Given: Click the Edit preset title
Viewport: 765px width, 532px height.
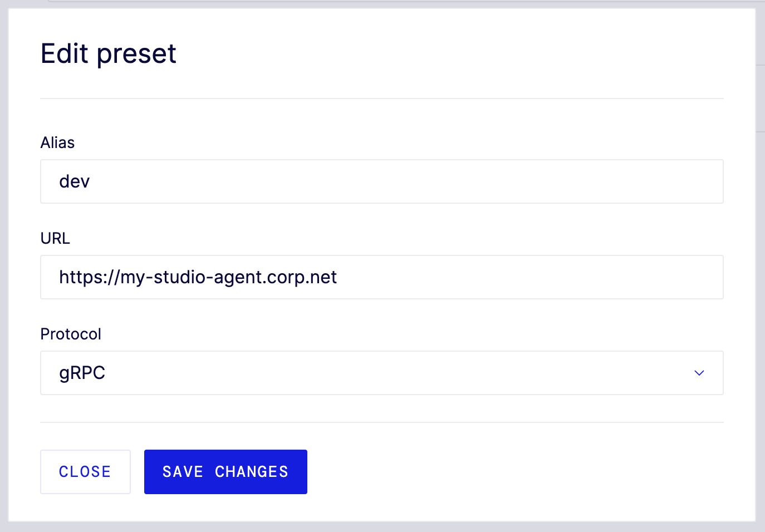Looking at the screenshot, I should pyautogui.click(x=108, y=53).
